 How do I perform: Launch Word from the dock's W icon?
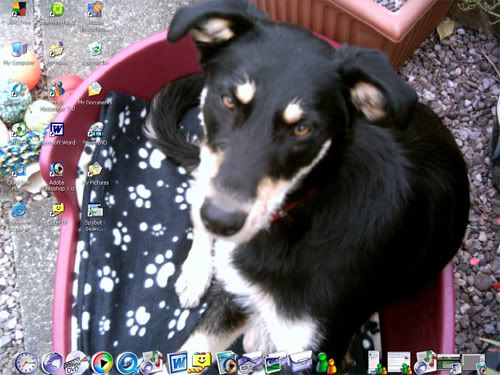178,363
